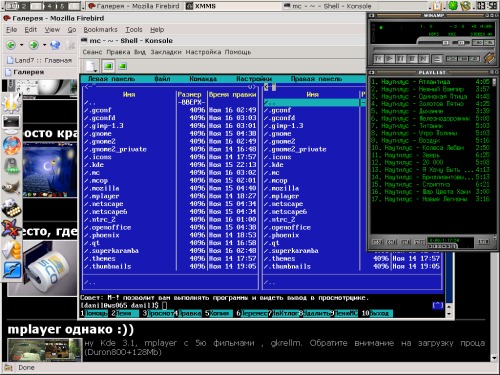Screen dimensions: 500x375
Task: Click the Konsole scrollbar down arrow
Action: tap(449, 313)
